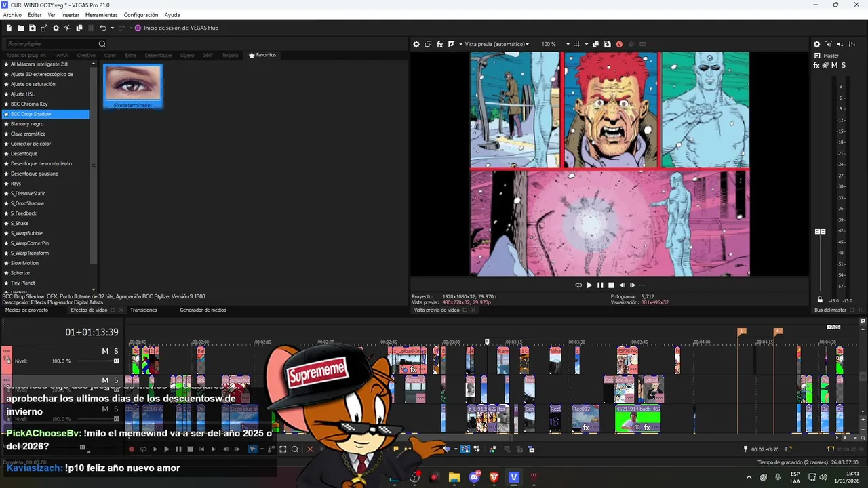Click the Open project folder icon
Viewport: 868px width, 488px height.
20,28
